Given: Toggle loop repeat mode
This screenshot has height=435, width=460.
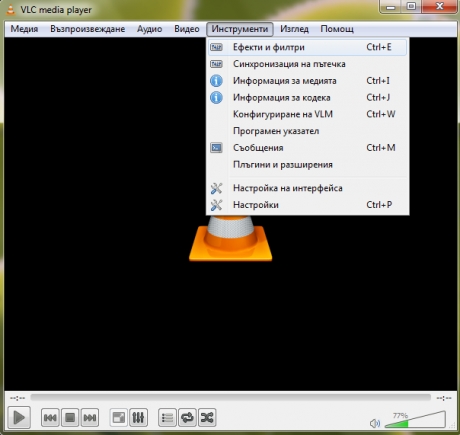Looking at the screenshot, I should (x=187, y=417).
